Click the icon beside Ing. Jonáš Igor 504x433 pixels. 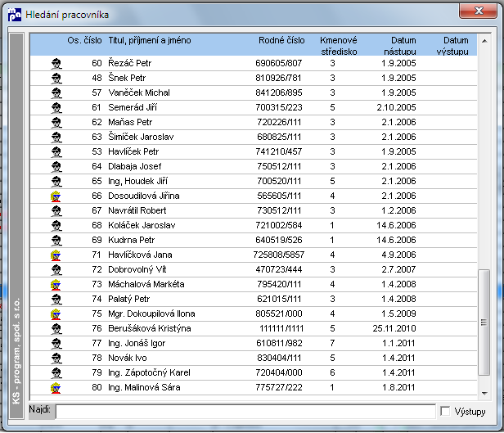(56, 344)
